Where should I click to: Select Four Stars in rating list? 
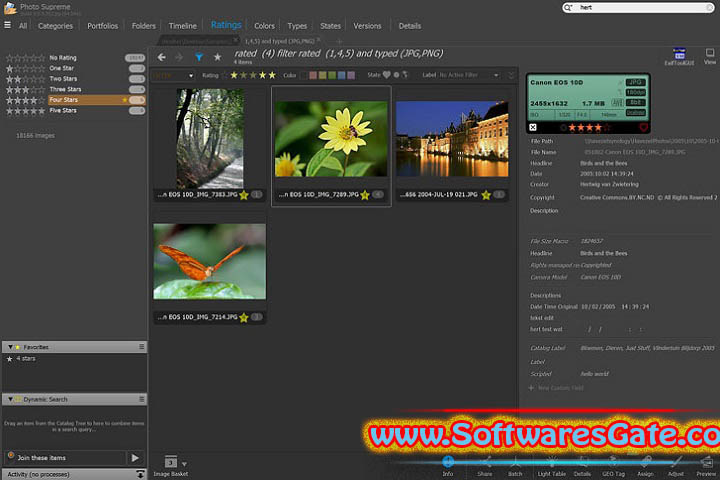click(x=74, y=100)
